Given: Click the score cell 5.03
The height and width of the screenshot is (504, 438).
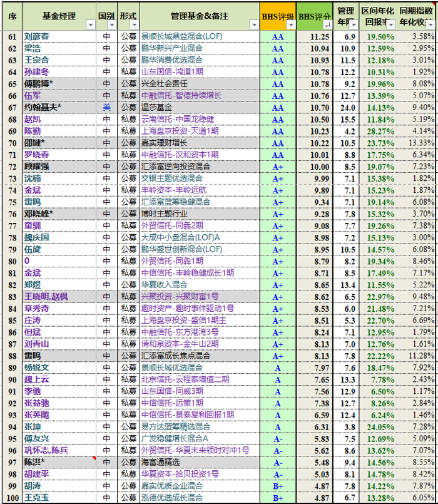Looking at the screenshot, I should (315, 475).
